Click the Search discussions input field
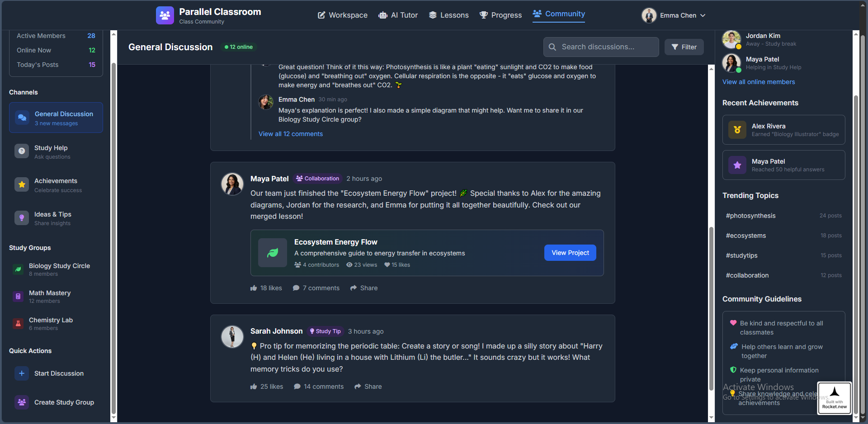This screenshot has height=424, width=868. click(601, 47)
